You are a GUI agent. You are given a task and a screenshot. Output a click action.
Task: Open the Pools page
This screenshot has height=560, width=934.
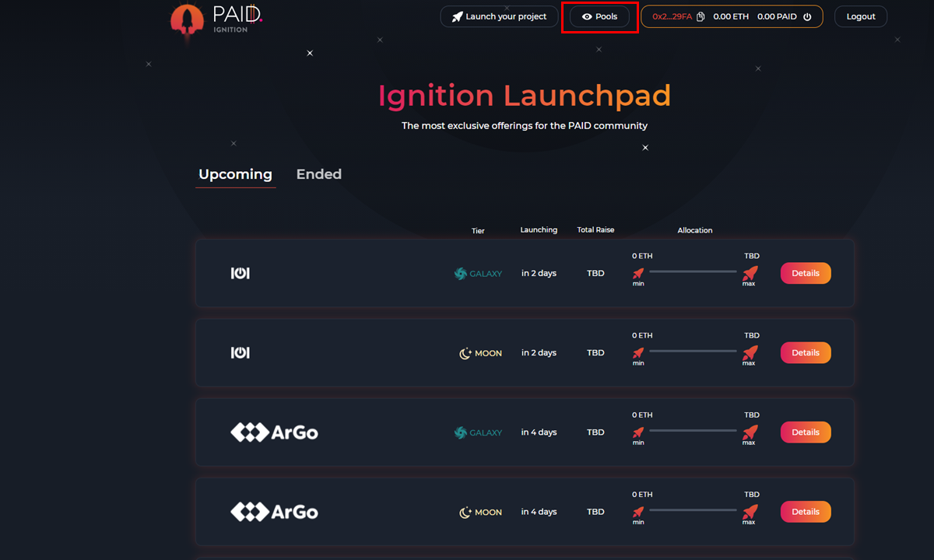coord(599,16)
